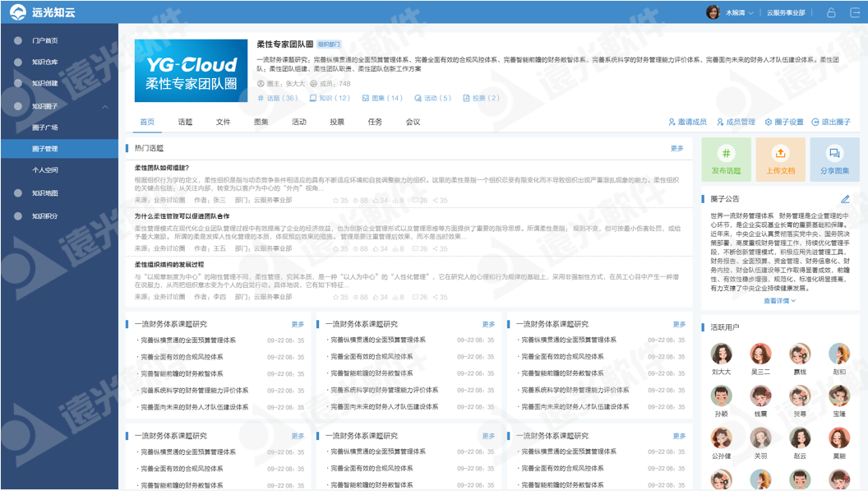Screen dimensions: 868x491
Task: Open user avatar 刘大大 in 活跃用户
Action: pos(722,354)
